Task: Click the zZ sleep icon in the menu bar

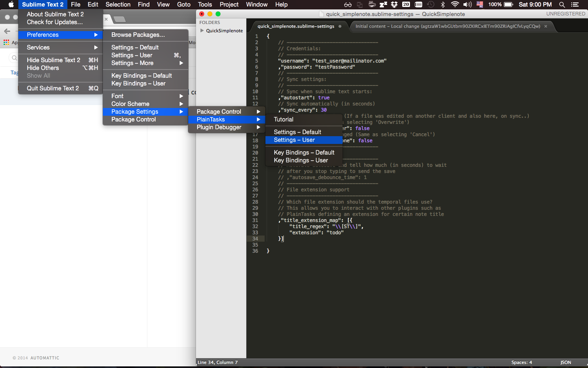Action: (383, 4)
